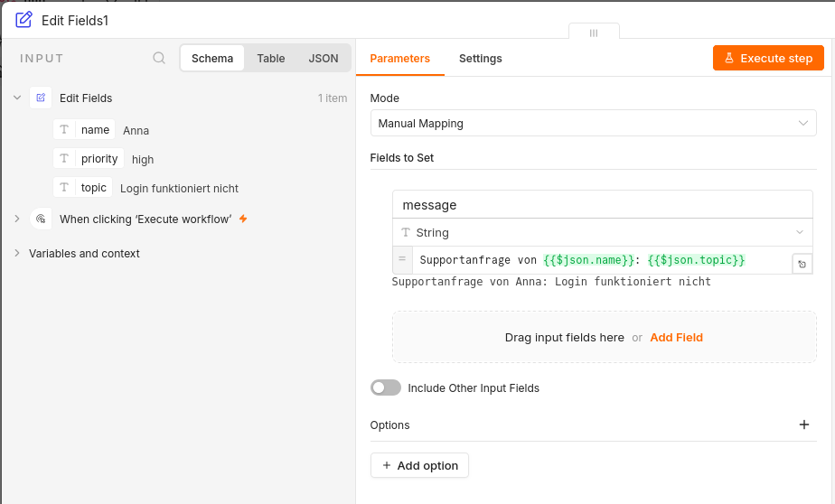Click the Edit Fields node icon in input tree
Viewport: 835px width, 504px height.
[41, 98]
